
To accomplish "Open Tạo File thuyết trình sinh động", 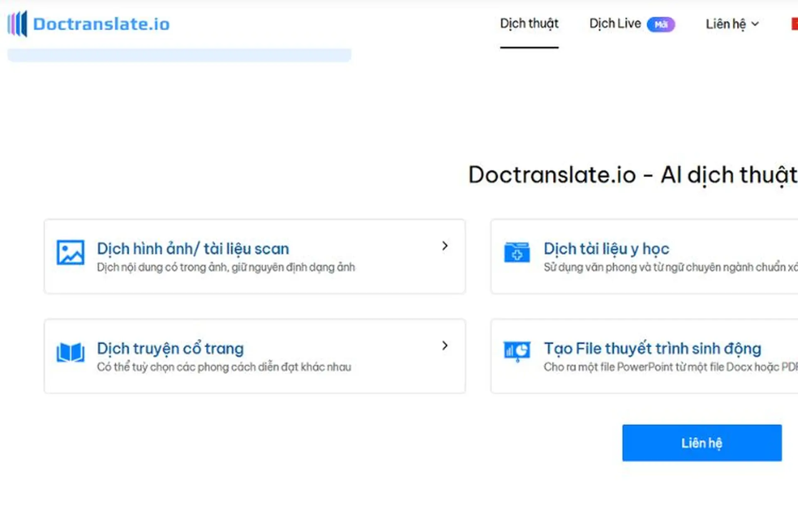I will tap(652, 348).
